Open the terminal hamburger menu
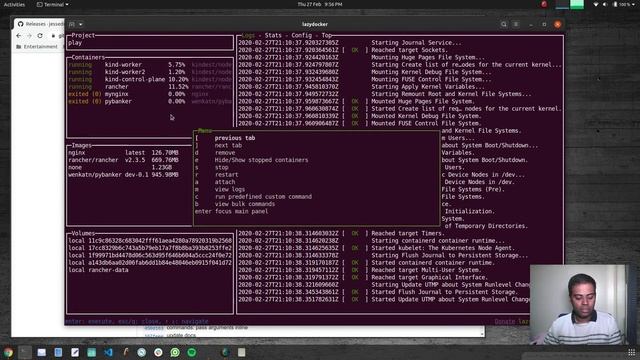Viewport: 640px width, 360px height. [x=516, y=24]
